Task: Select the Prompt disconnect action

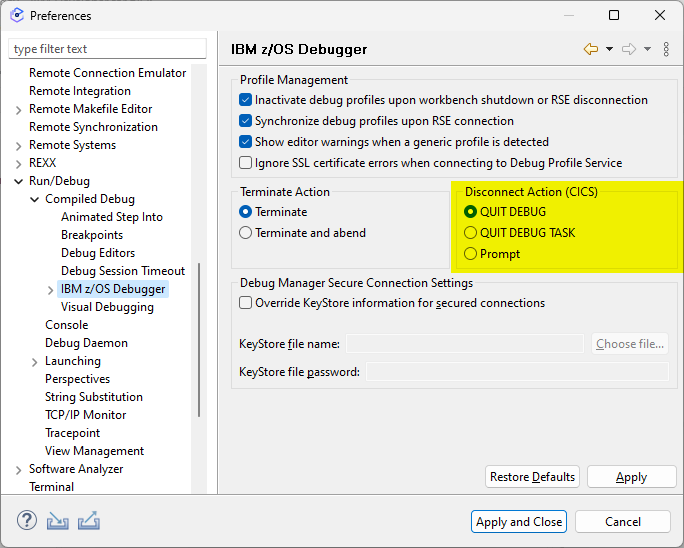Action: click(470, 254)
